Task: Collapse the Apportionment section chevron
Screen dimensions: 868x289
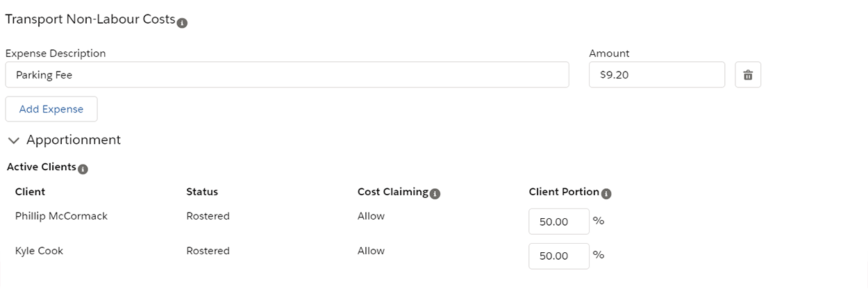Action: (14, 140)
